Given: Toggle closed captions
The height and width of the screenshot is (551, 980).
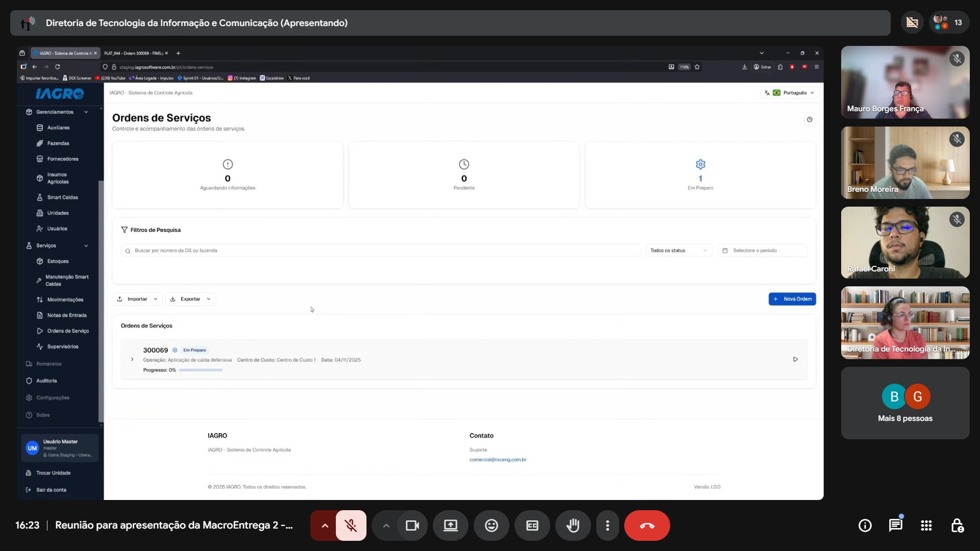Looking at the screenshot, I should click(532, 525).
